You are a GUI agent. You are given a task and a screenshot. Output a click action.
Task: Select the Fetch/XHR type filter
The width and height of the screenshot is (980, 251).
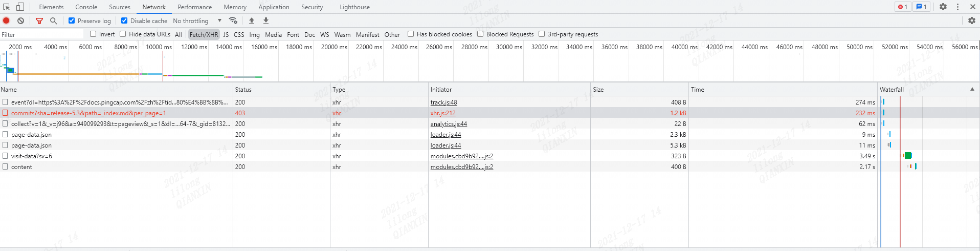tap(204, 35)
